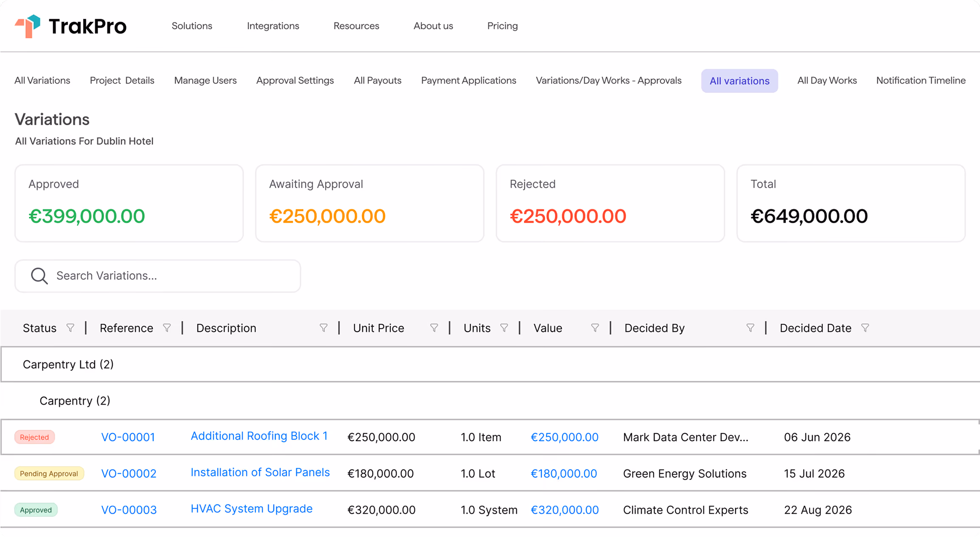The image size is (980, 537).
Task: Open variation VO-00003 reference link
Action: click(129, 510)
